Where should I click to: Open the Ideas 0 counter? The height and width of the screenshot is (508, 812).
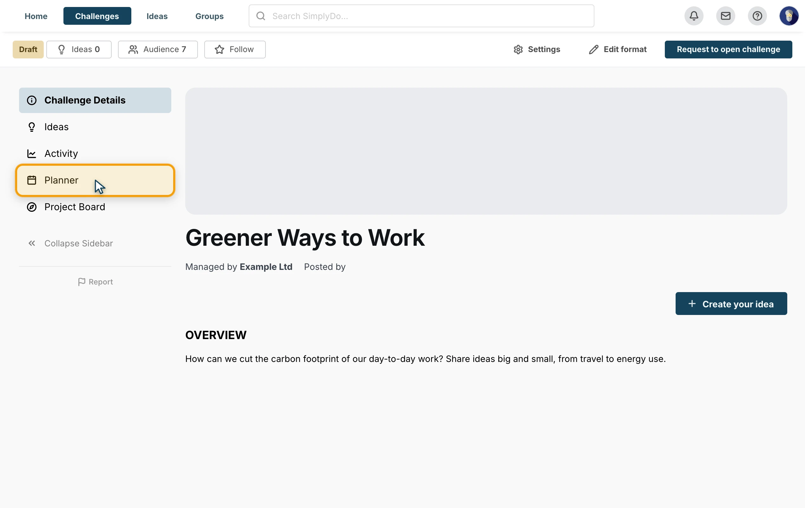click(x=79, y=50)
